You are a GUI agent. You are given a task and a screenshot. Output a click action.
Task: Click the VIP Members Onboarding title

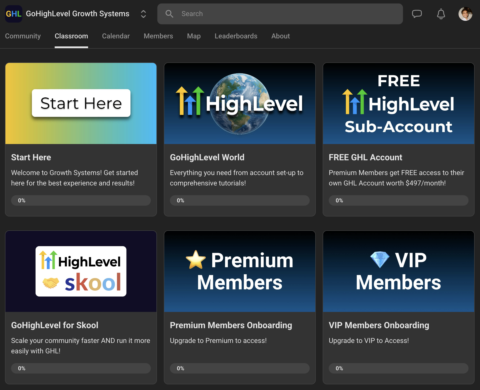coord(379,325)
